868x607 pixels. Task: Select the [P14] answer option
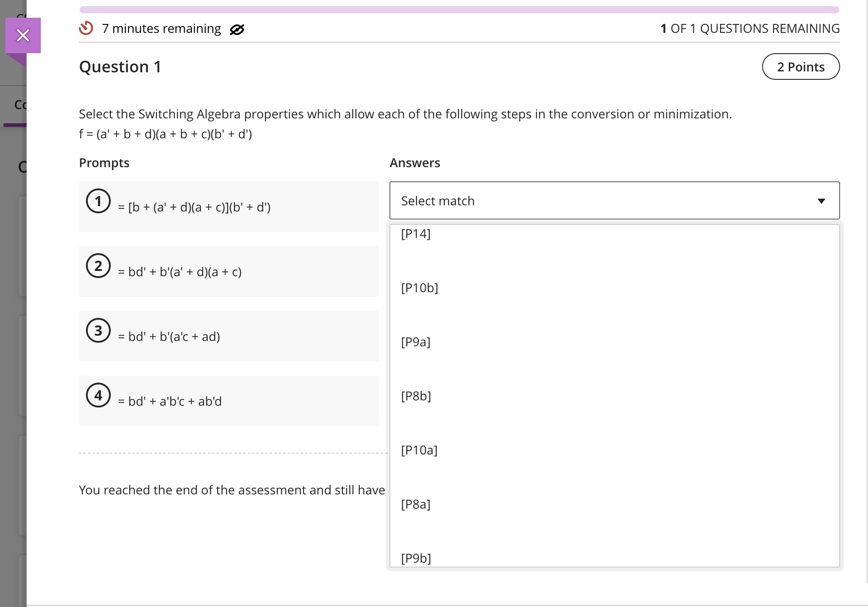click(415, 234)
